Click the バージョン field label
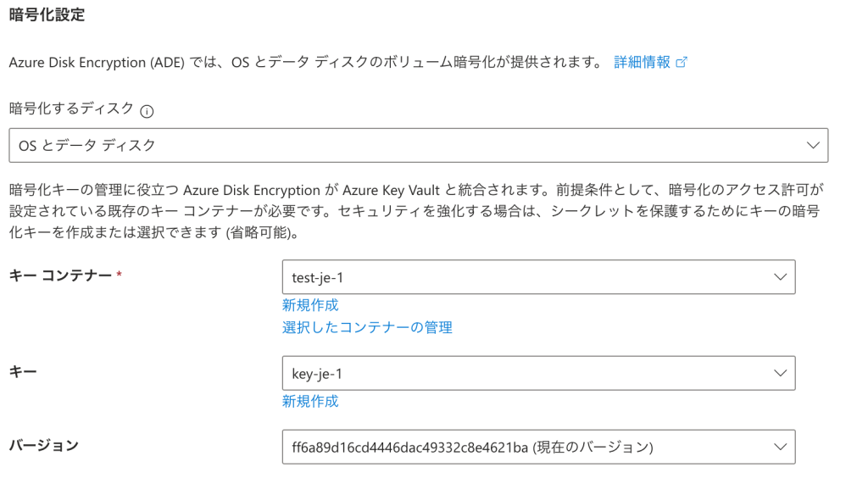The height and width of the screenshot is (484, 868). click(43, 445)
